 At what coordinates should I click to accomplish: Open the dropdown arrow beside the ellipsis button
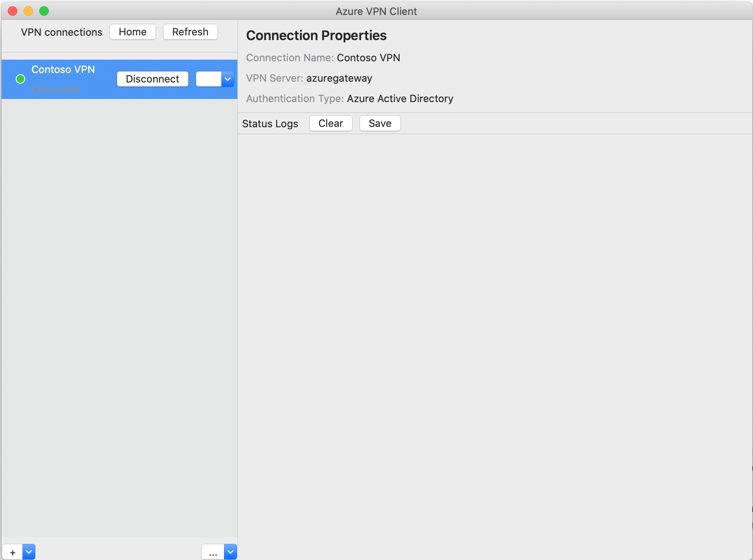click(x=231, y=552)
